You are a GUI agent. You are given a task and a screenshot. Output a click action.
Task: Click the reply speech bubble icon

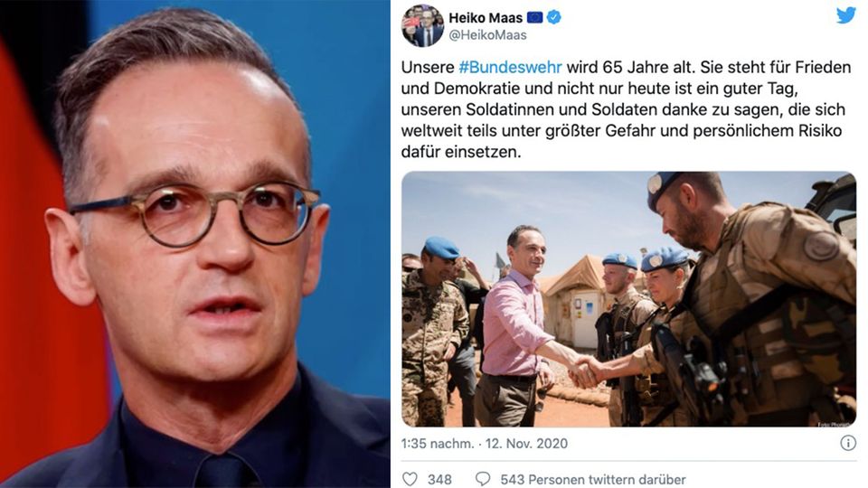pos(483,479)
